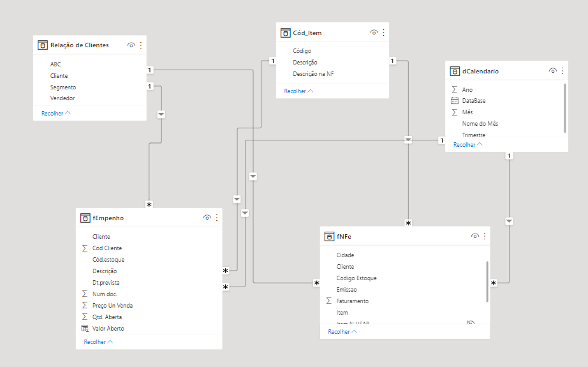Screen dimensions: 588x367
Task: Open more options for Cód_Item table
Action: click(x=384, y=33)
